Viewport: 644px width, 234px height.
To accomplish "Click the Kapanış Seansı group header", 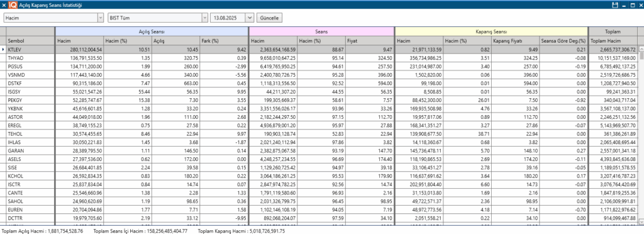I will 491,31.
